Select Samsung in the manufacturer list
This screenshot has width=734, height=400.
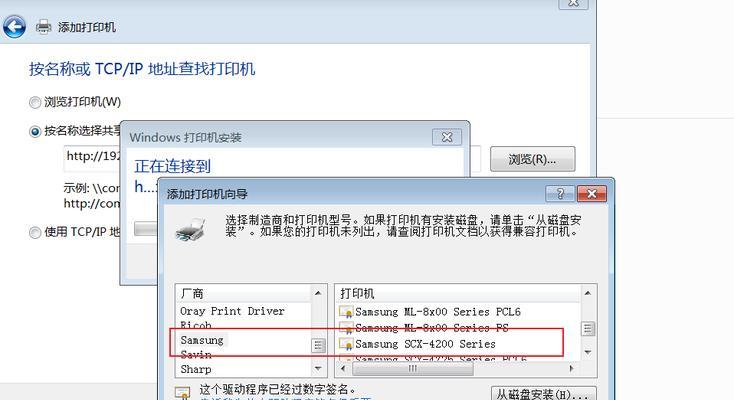(x=202, y=340)
